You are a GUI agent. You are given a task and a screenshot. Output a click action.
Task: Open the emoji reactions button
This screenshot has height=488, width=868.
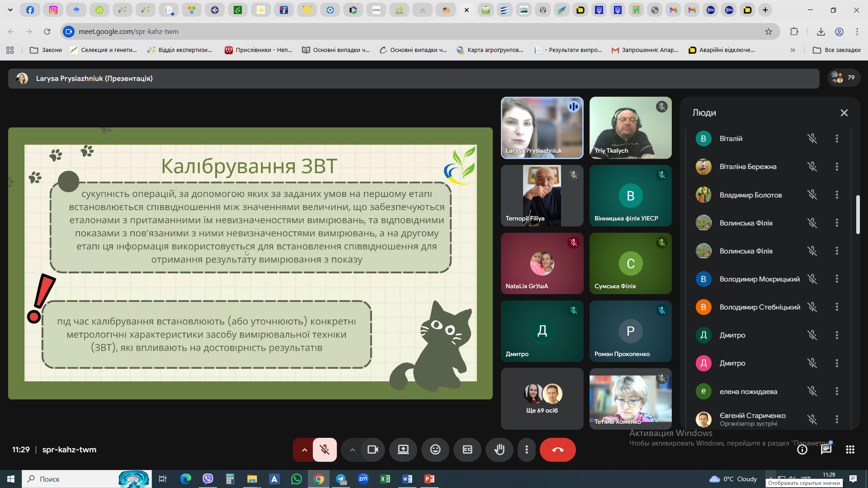pyautogui.click(x=435, y=450)
